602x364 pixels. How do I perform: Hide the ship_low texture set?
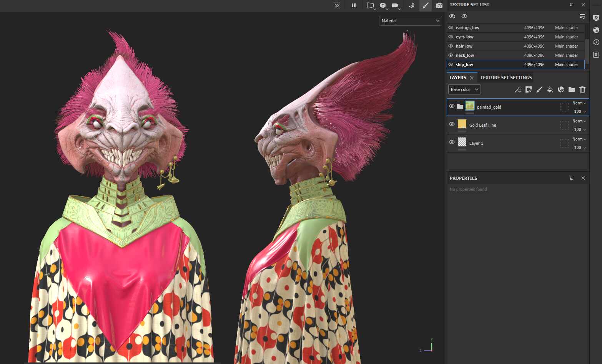click(x=451, y=65)
